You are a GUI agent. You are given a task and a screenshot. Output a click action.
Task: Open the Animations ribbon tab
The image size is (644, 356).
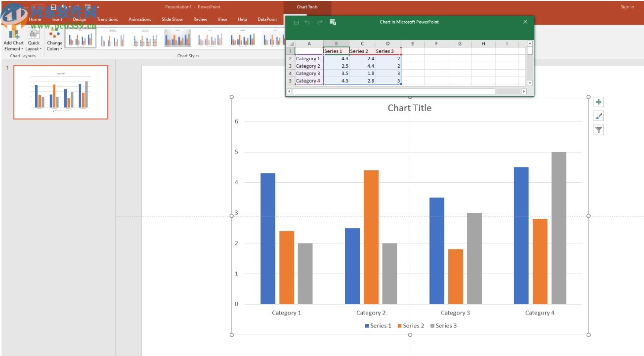[x=140, y=19]
